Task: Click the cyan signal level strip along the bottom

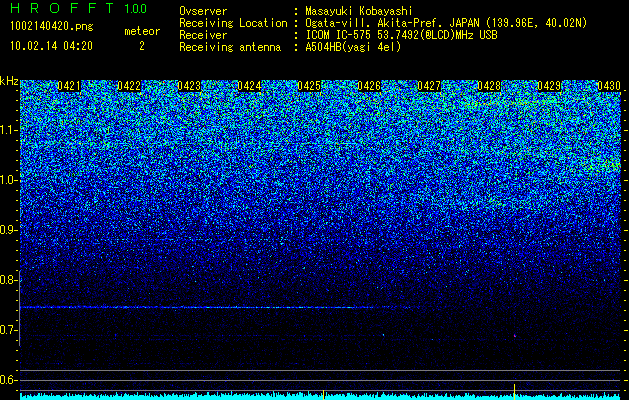Action: coord(321,396)
